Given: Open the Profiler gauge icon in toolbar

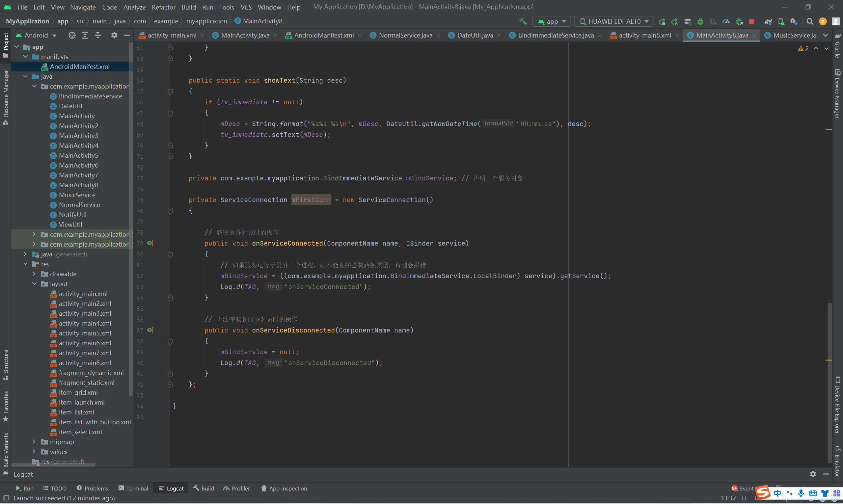Looking at the screenshot, I should click(726, 21).
